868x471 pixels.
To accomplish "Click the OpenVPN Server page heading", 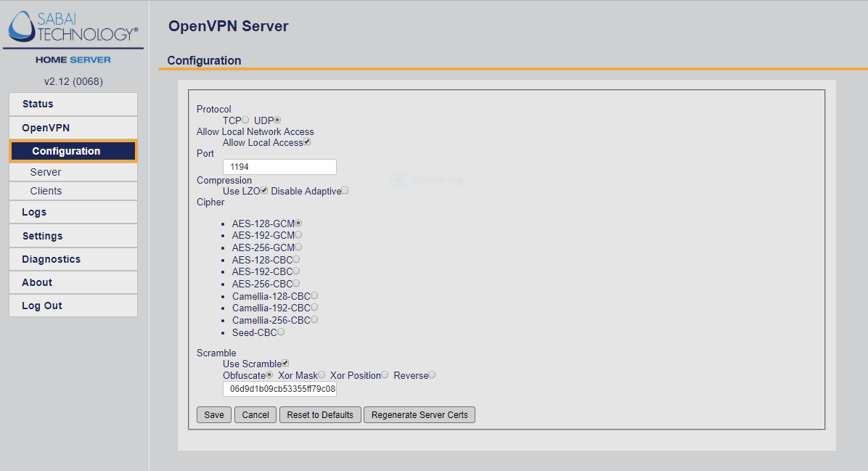I will point(228,26).
